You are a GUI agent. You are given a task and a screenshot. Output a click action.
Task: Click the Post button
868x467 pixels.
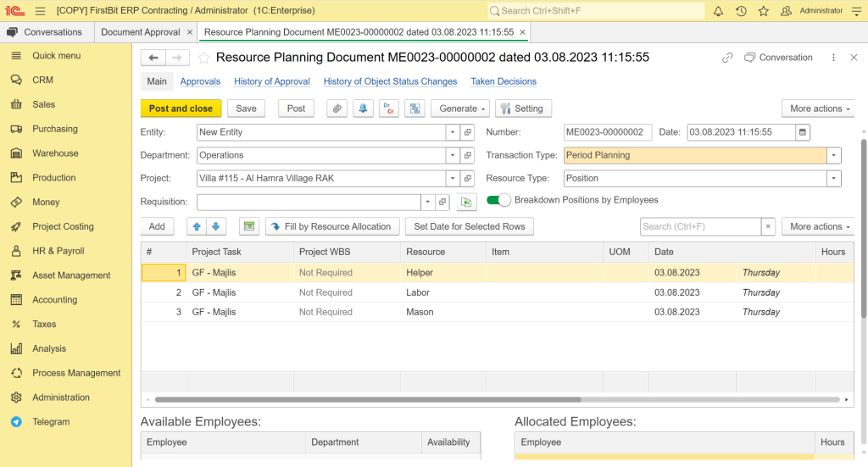(296, 108)
